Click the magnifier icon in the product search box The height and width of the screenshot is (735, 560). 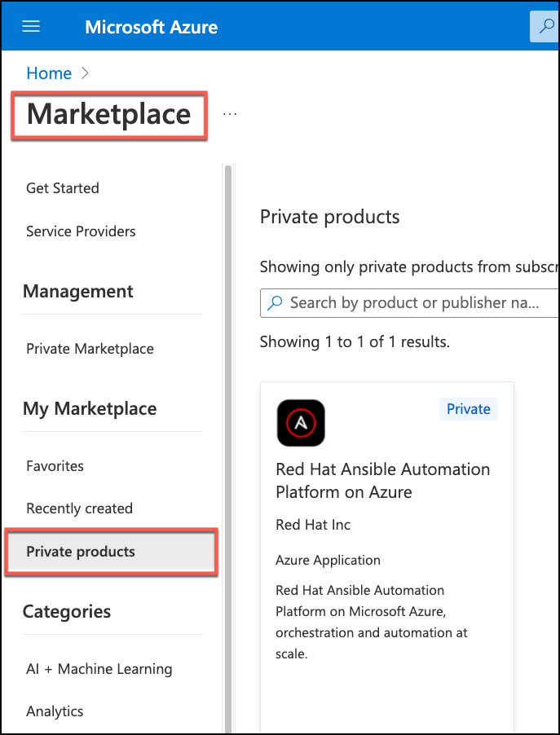pyautogui.click(x=274, y=302)
